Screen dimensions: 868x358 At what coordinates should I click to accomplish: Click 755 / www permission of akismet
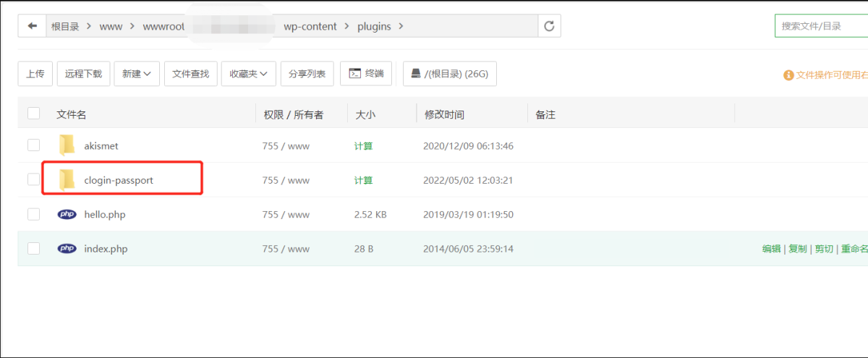[x=286, y=146]
